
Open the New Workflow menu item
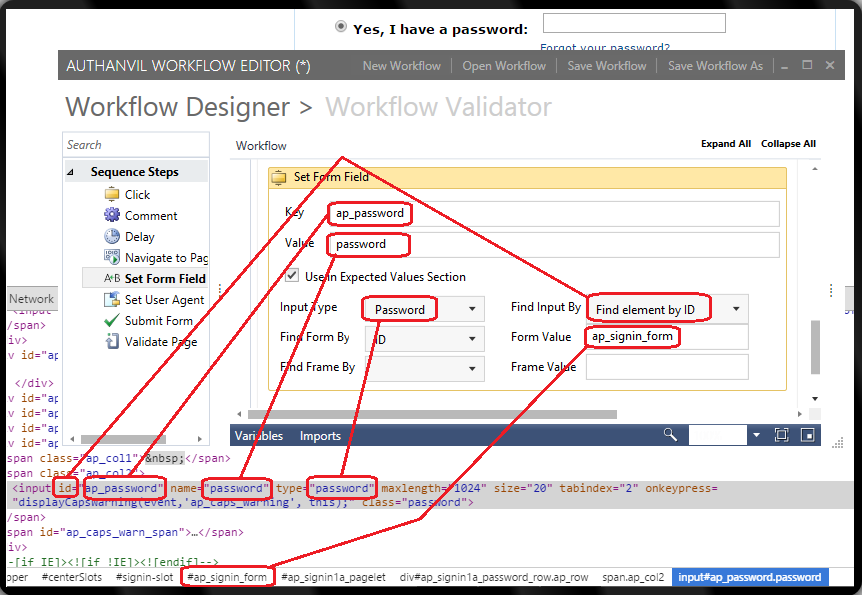402,66
